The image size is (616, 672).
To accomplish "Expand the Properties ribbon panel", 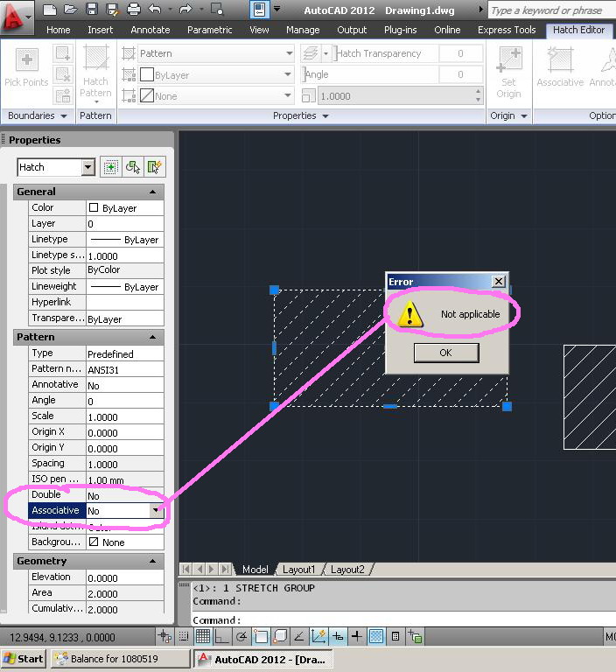I will pos(325,116).
